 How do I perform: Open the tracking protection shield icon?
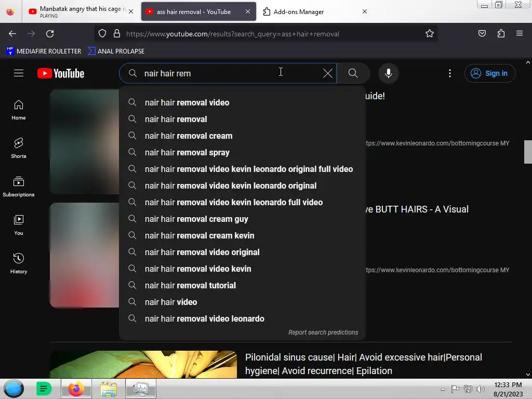pos(102,33)
